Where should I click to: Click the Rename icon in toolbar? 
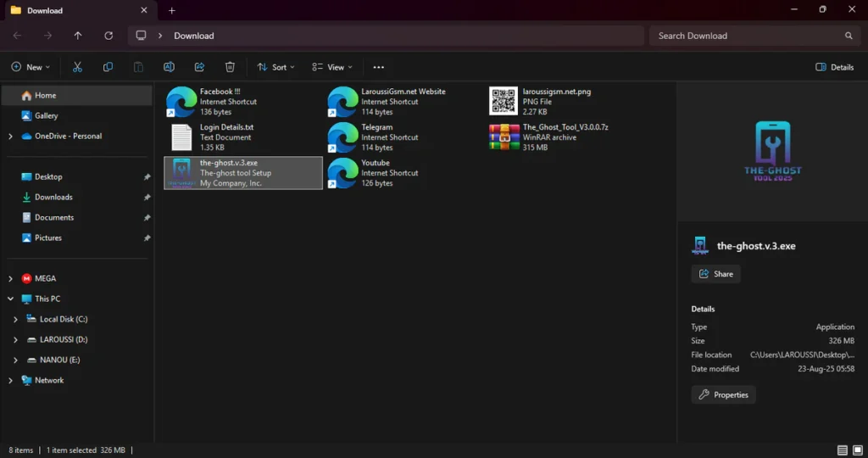(169, 67)
